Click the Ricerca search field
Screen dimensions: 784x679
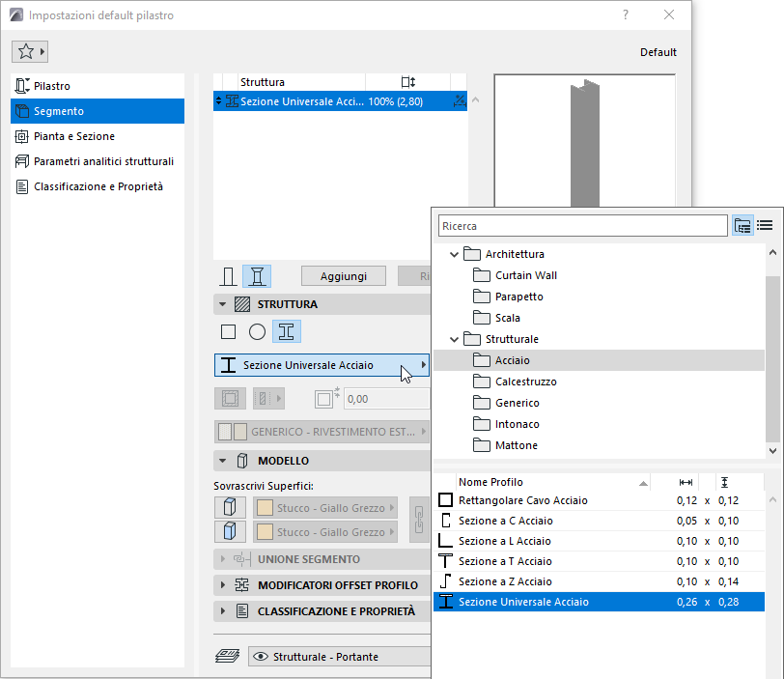(582, 226)
